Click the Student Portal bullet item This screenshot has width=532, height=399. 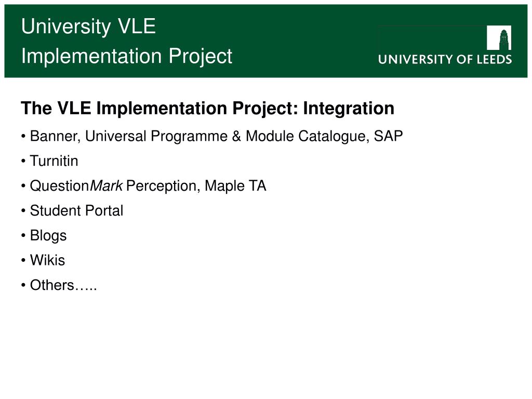pyautogui.click(x=77, y=211)
